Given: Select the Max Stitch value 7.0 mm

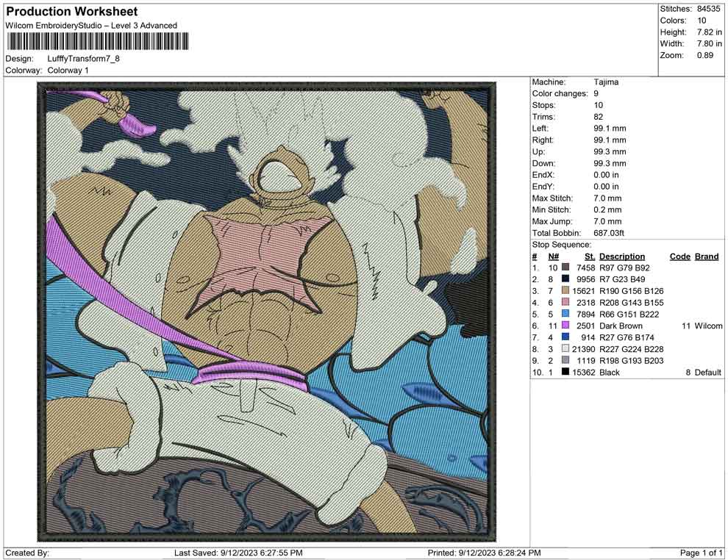Looking at the screenshot, I should (607, 198).
